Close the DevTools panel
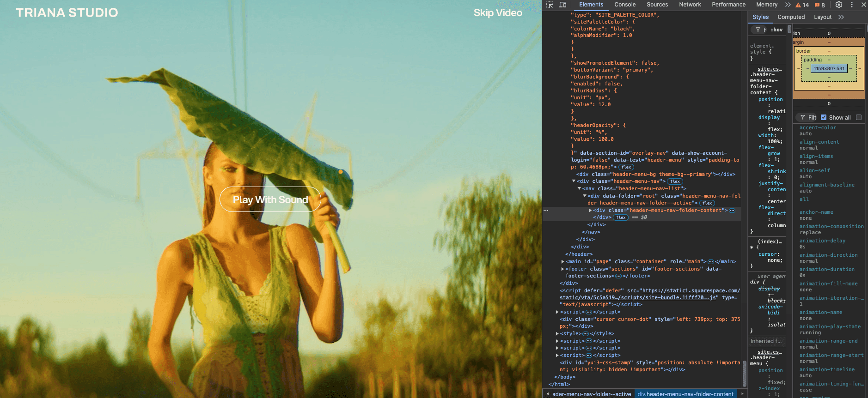868x398 pixels. tap(863, 5)
